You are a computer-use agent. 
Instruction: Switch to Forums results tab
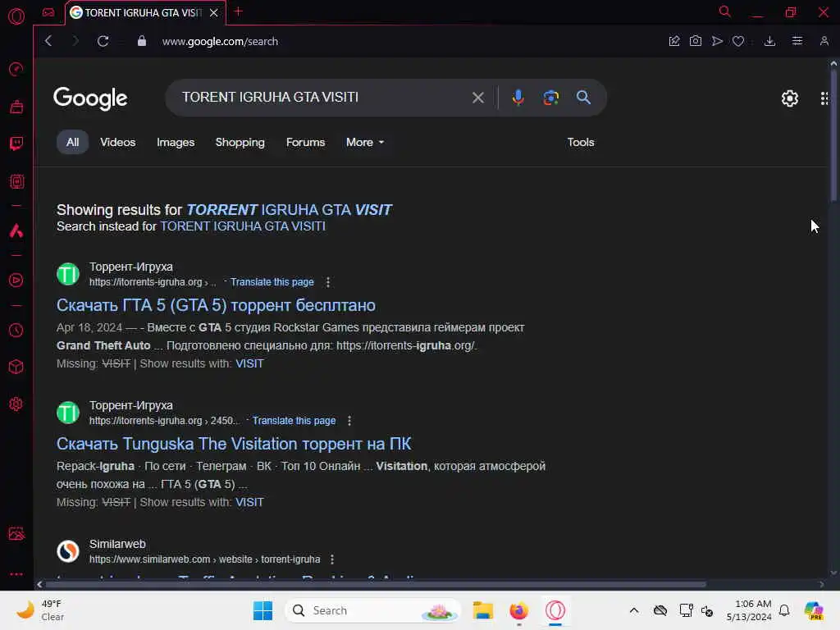(305, 143)
